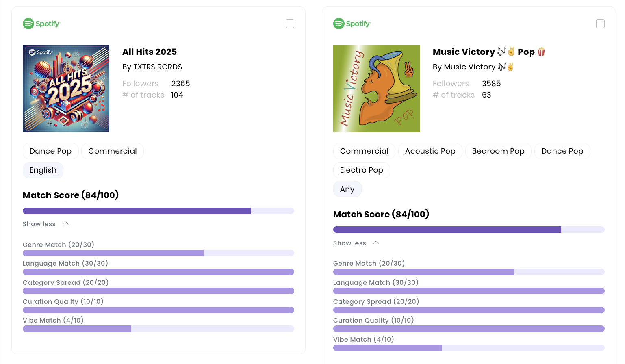Screen dimensions: 625x364
Task: Open the All Hits 2025 cover thumbnail
Action: (x=66, y=89)
